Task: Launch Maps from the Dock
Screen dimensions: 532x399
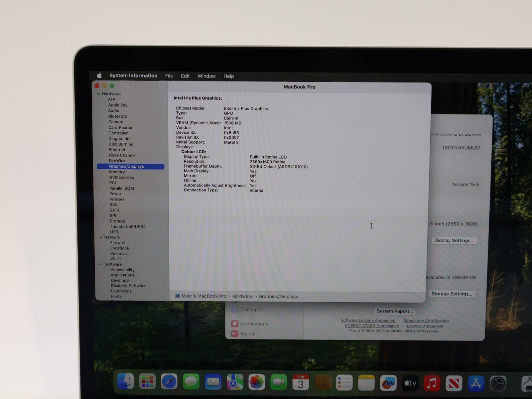Action: tap(235, 382)
